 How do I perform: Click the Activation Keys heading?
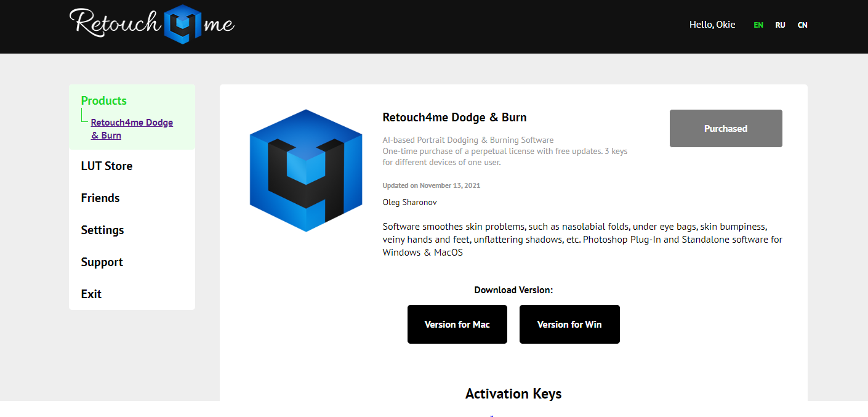click(x=513, y=394)
